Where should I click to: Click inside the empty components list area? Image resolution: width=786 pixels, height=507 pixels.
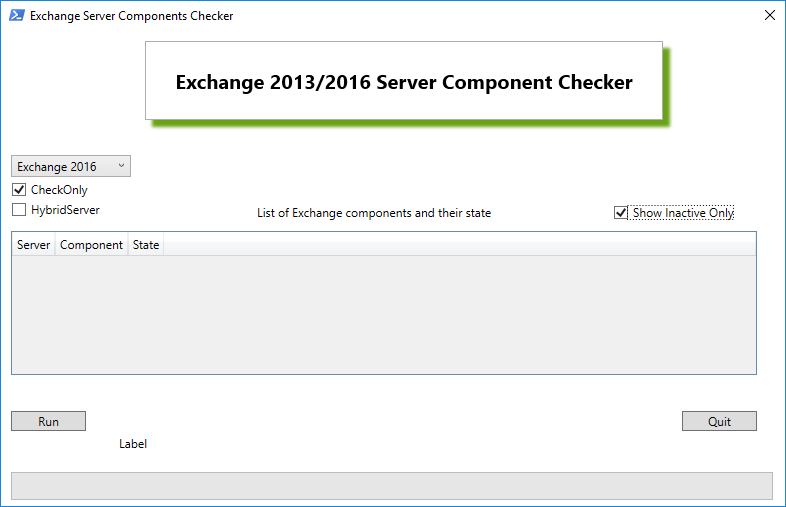click(384, 314)
